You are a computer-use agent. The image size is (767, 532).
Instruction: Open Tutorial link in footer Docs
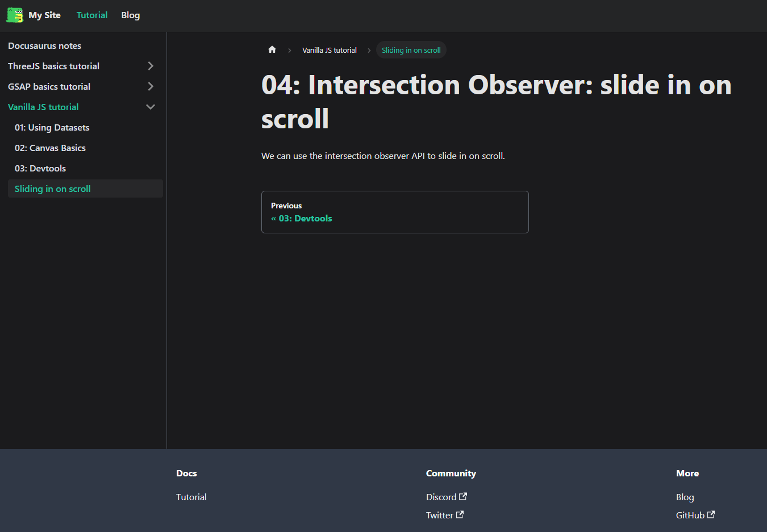[191, 497]
